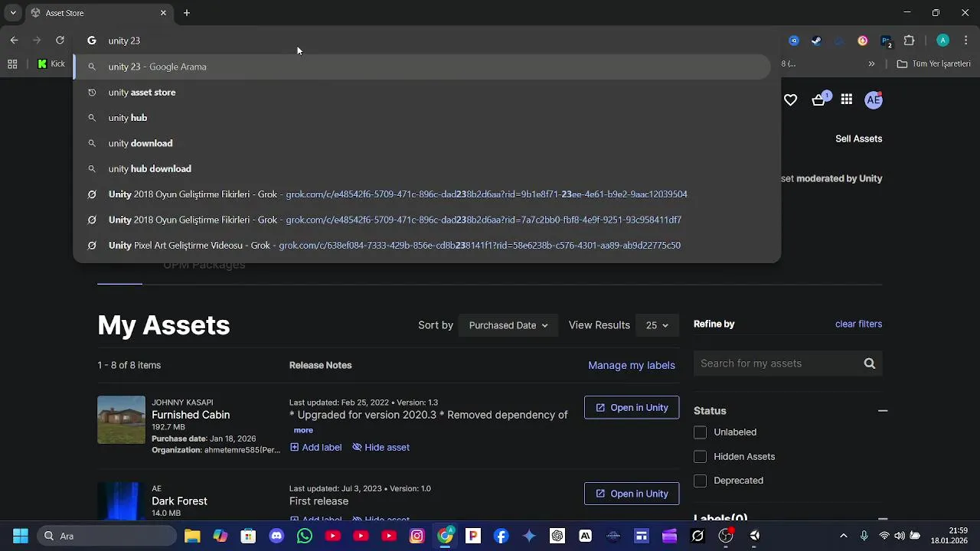Show hidden system tray icons chevron
Image resolution: width=980 pixels, height=551 pixels.
coord(843,536)
